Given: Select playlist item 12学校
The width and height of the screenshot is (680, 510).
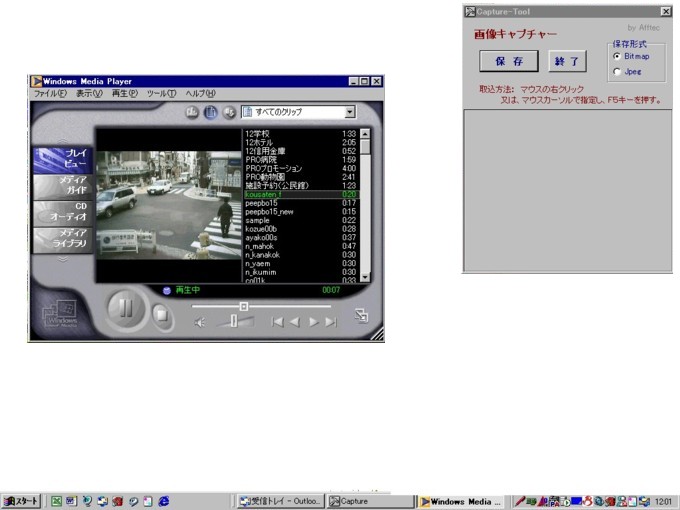Looking at the screenshot, I should click(x=301, y=134).
